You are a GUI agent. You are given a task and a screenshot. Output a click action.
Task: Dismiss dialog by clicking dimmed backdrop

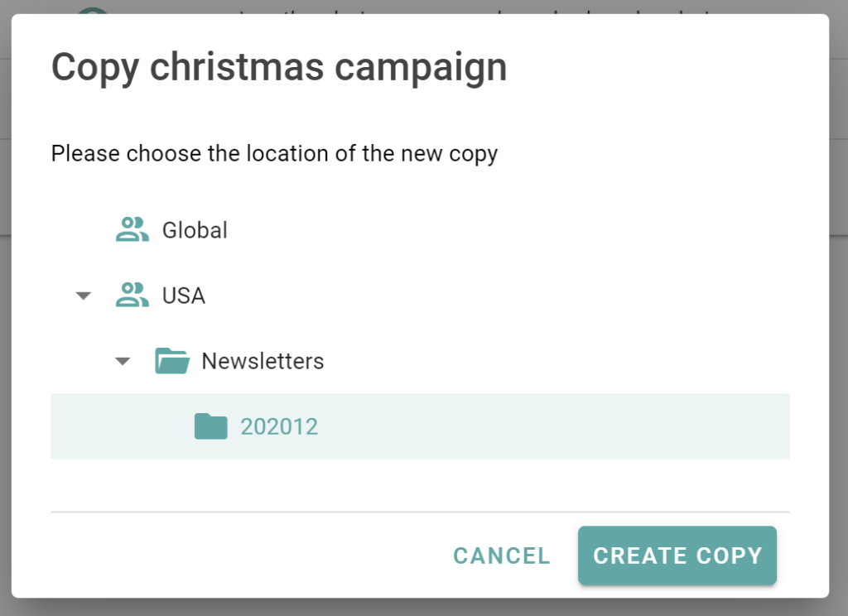[839, 325]
